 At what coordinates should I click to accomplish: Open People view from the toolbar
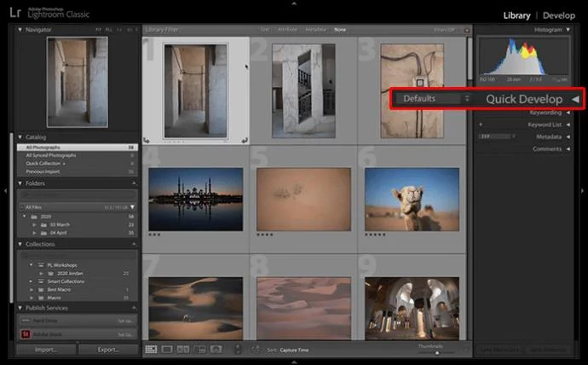[216, 350]
